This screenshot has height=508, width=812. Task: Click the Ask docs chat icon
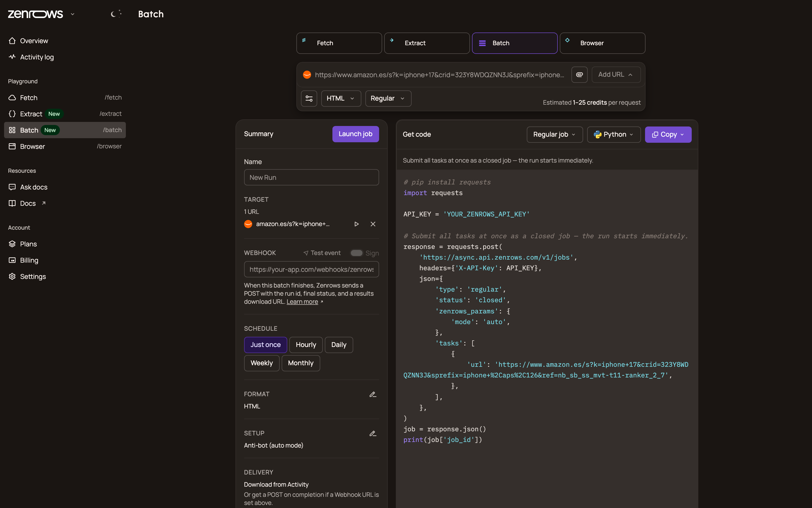coord(12,187)
